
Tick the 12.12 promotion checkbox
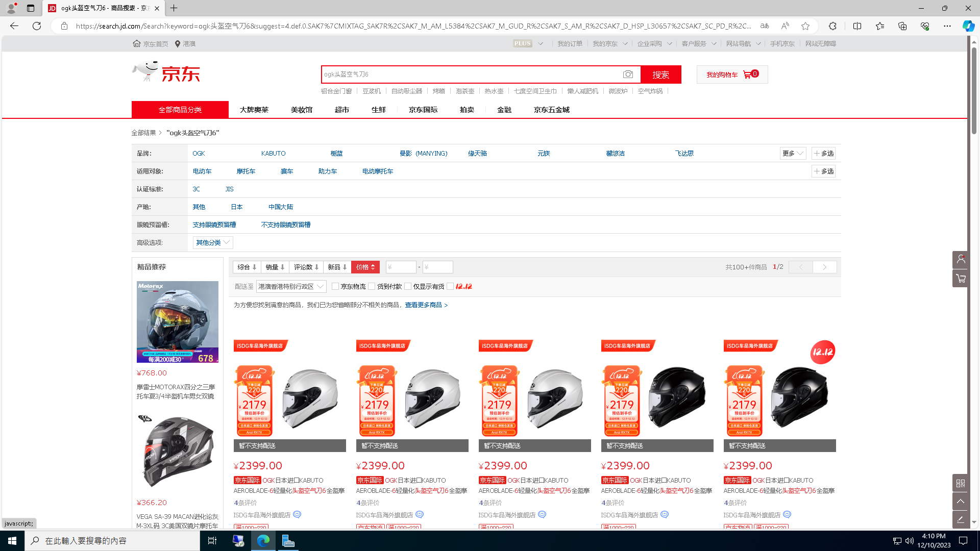tap(450, 287)
